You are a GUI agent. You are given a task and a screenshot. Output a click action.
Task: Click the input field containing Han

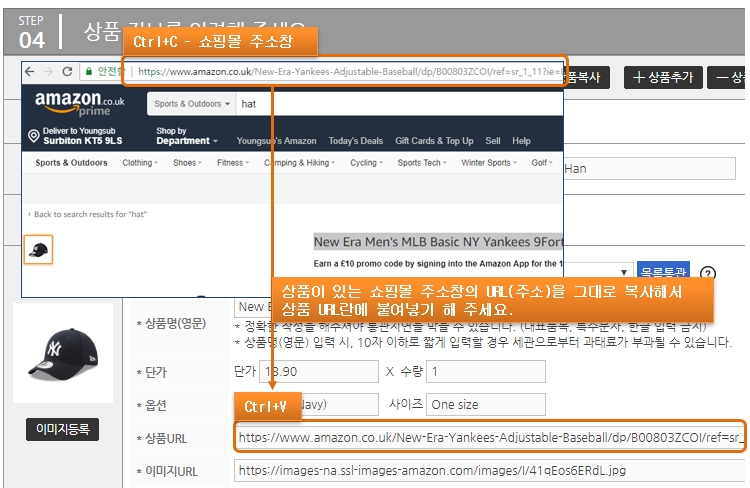(649, 169)
